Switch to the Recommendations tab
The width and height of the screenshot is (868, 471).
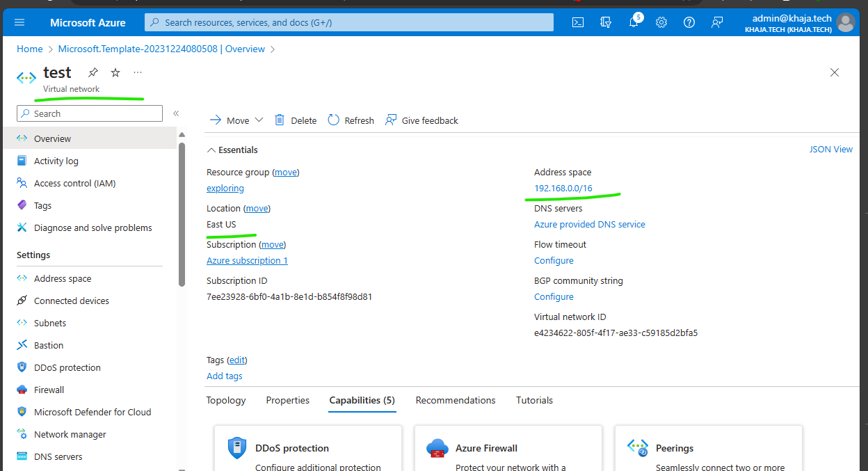coord(456,400)
